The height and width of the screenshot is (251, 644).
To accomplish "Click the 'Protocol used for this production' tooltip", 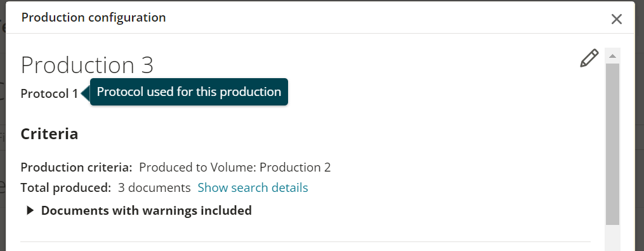I will point(189,92).
